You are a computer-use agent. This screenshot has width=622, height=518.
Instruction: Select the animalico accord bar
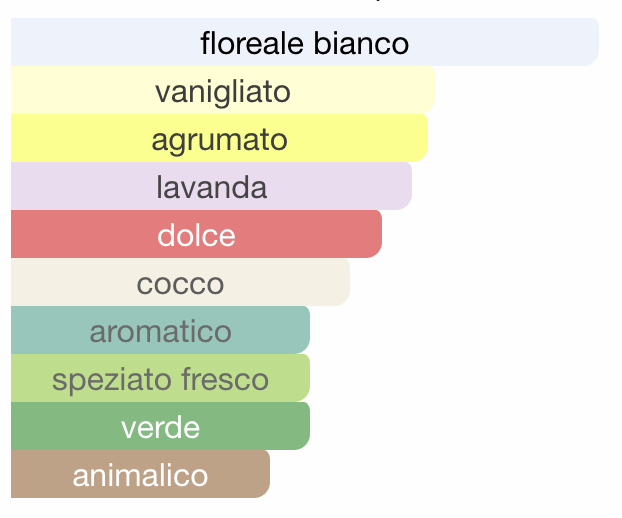(140, 474)
